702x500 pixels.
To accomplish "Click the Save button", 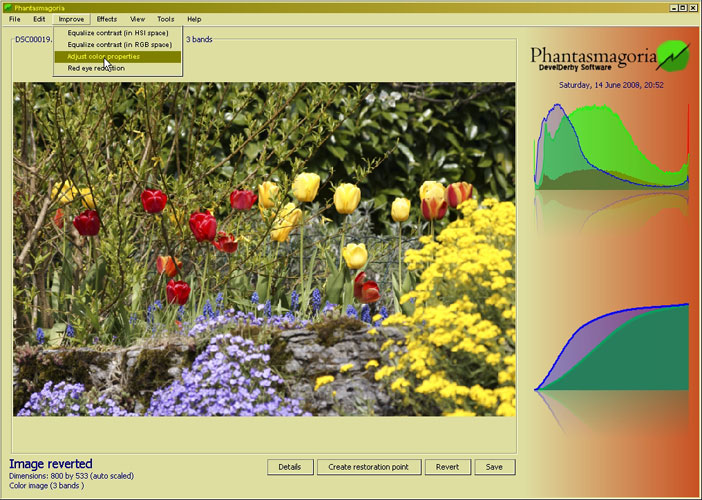I will (x=495, y=467).
